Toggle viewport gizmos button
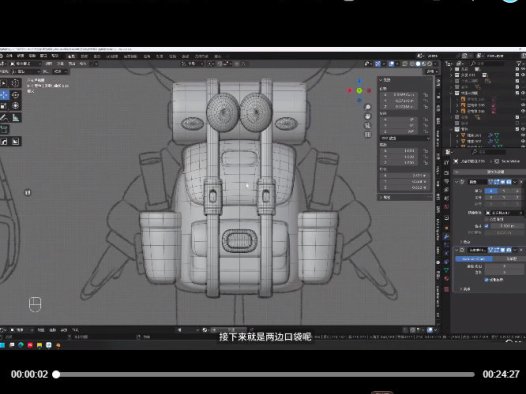 378,64
